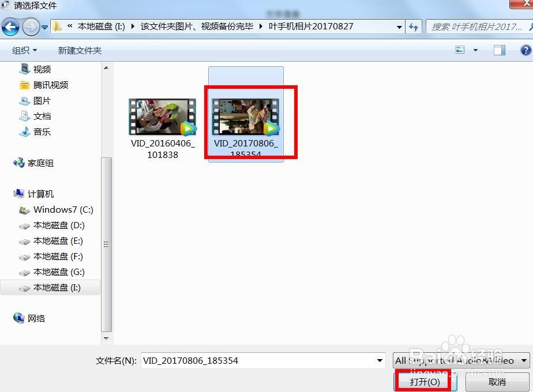Open the 组织 menu
Viewport: 533px width, 392px height.
point(24,51)
